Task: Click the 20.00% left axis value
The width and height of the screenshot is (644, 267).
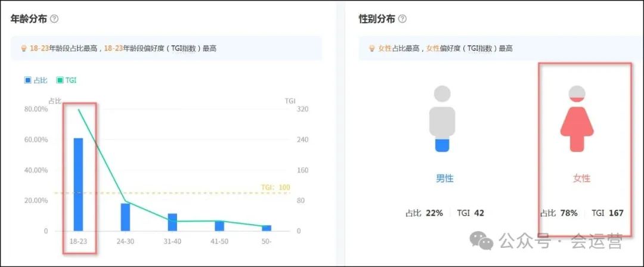Action: pyautogui.click(x=36, y=200)
